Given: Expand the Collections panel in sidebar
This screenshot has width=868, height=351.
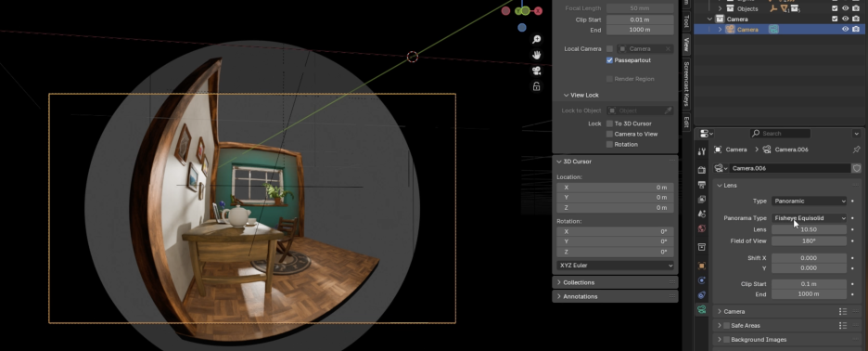Looking at the screenshot, I should pos(559,282).
